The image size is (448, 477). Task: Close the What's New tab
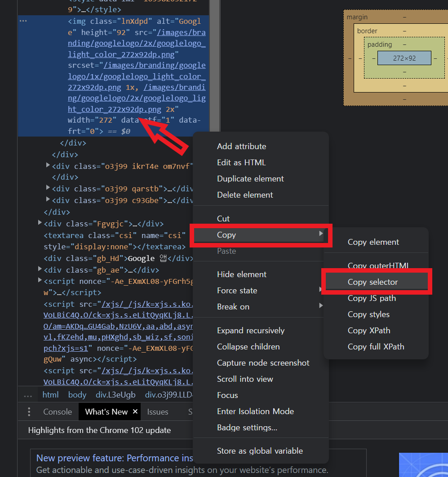[x=135, y=411]
